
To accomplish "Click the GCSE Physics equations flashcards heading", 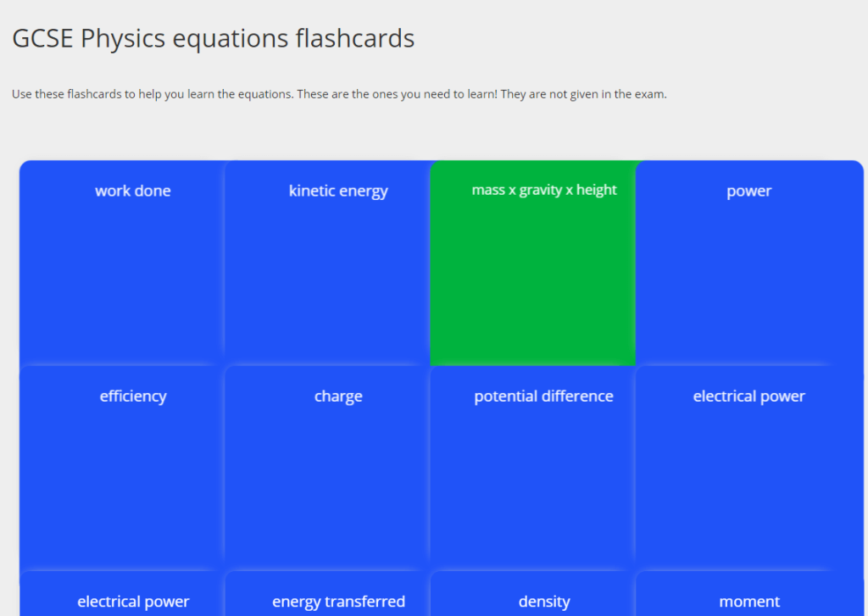I will click(x=213, y=39).
